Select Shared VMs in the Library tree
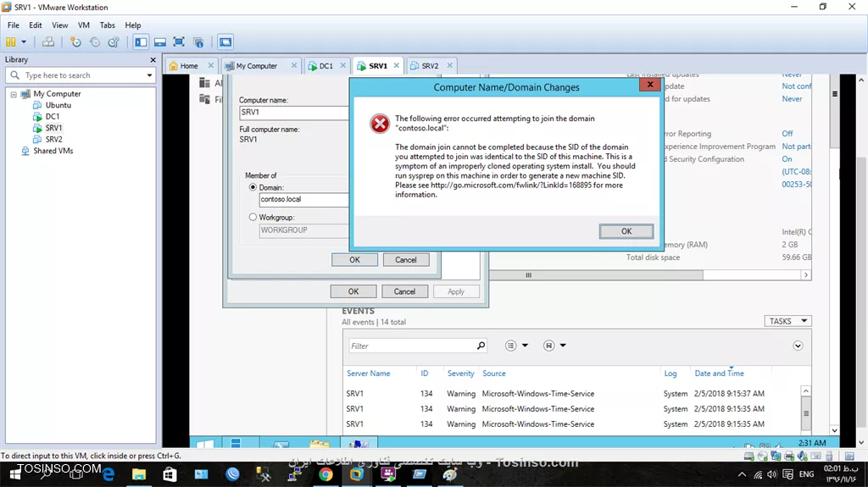This screenshot has height=487, width=868. (53, 151)
